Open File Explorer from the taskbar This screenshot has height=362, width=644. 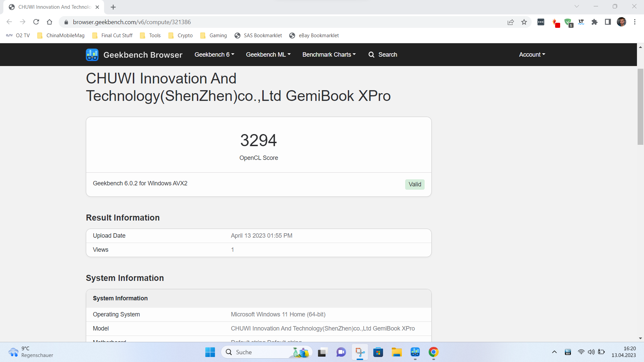396,352
